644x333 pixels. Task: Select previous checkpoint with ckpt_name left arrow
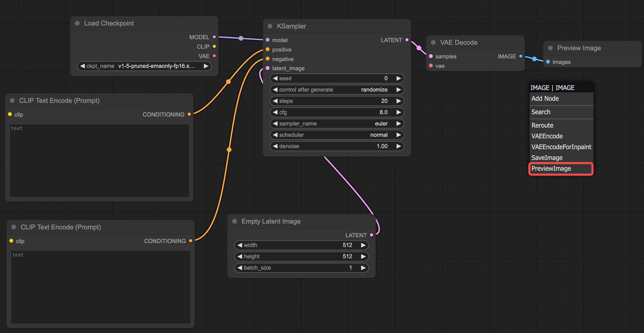[82, 66]
